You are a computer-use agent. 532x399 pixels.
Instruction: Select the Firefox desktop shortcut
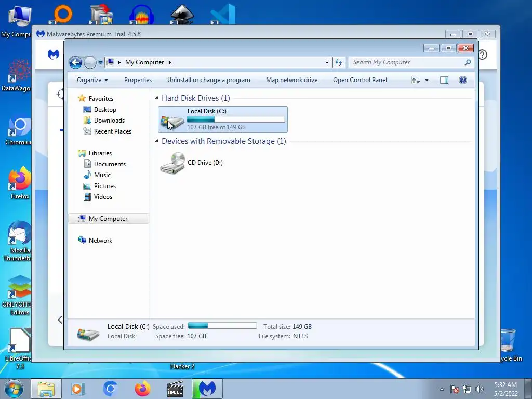point(20,183)
